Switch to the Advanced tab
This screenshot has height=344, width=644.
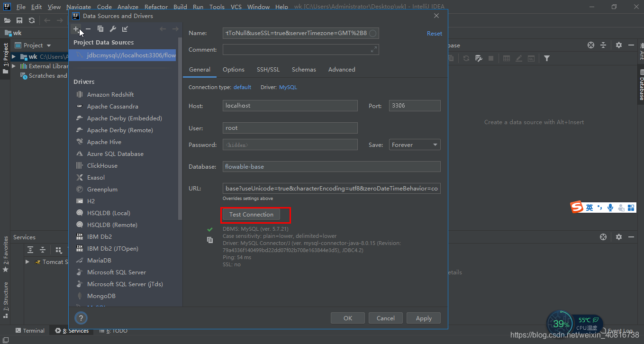(x=342, y=69)
